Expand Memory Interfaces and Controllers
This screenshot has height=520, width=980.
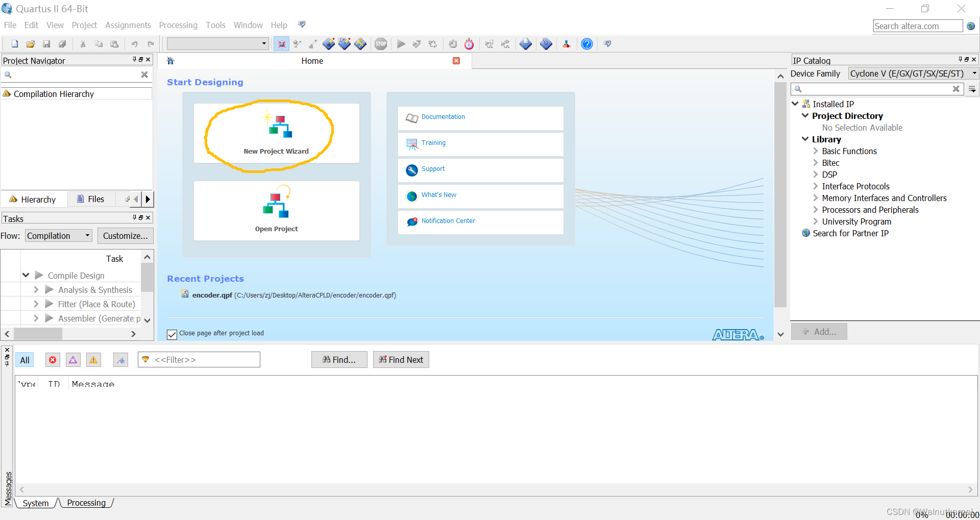point(815,198)
